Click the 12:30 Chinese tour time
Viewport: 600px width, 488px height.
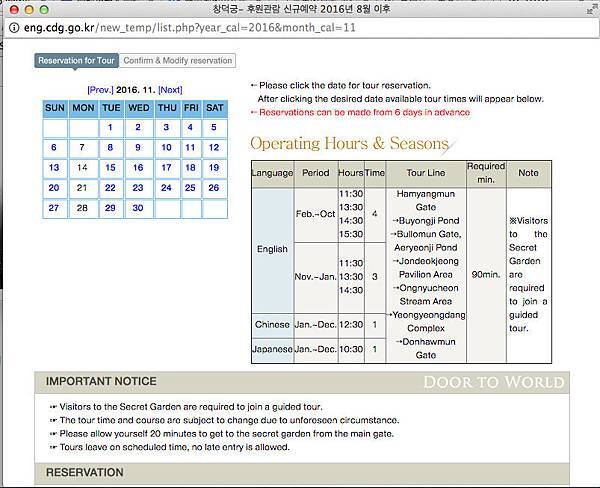(351, 325)
